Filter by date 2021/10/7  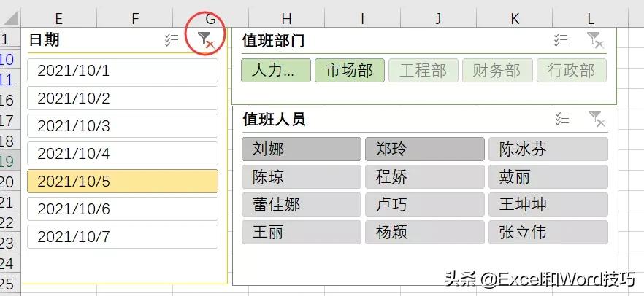(x=123, y=236)
